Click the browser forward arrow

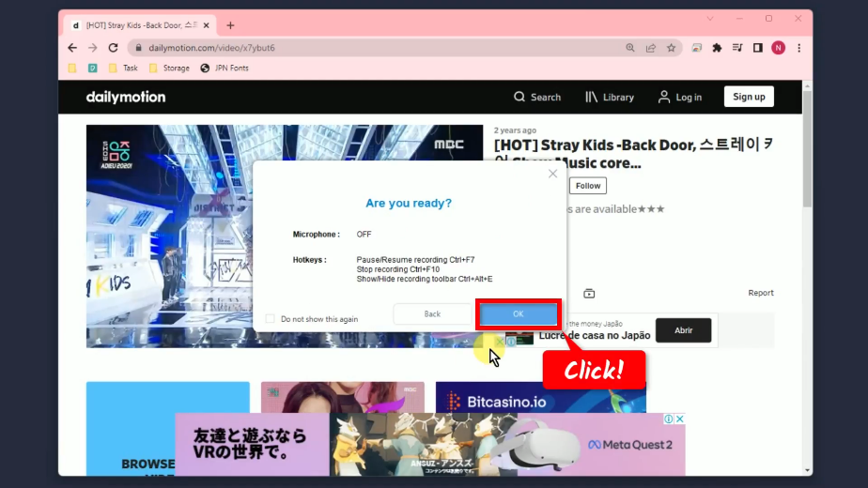tap(92, 48)
